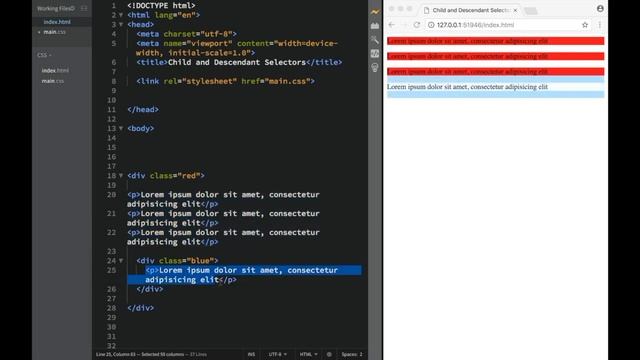Screen dimensions: 640x360
Task: Bookmark the page with the star icon
Action: 585,25
